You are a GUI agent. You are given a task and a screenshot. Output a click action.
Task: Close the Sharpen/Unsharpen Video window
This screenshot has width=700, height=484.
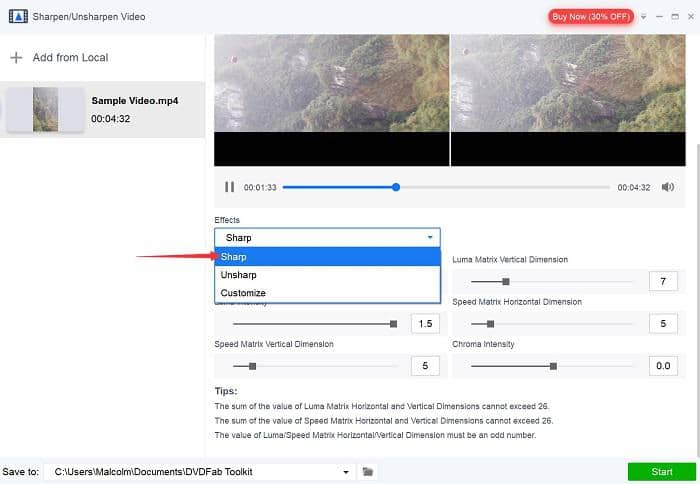coord(691,17)
